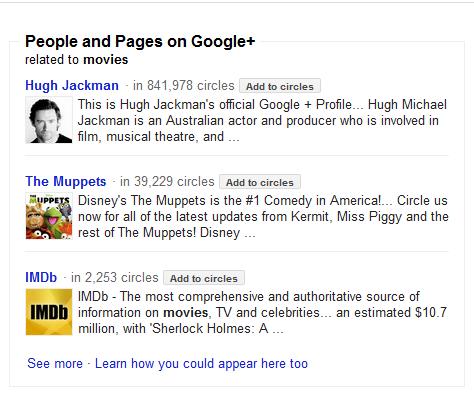
Task: Click The Muppets poster thumbnail
Action: [49, 216]
